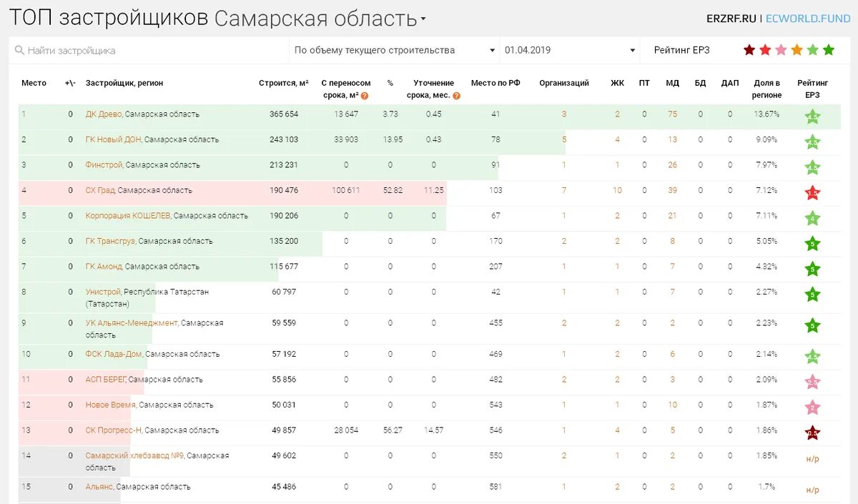Image resolution: width=858 pixels, height=504 pixels.
Task: Click value 365 654 in ДК Древо row
Action: coord(284,114)
